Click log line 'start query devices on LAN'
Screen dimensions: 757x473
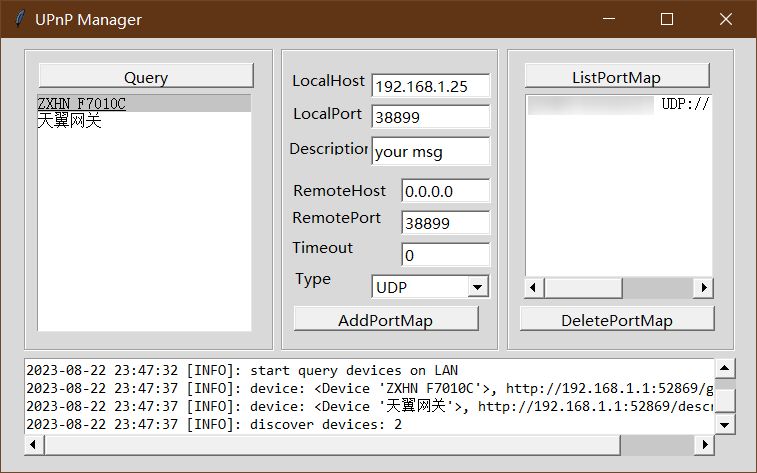(x=354, y=371)
